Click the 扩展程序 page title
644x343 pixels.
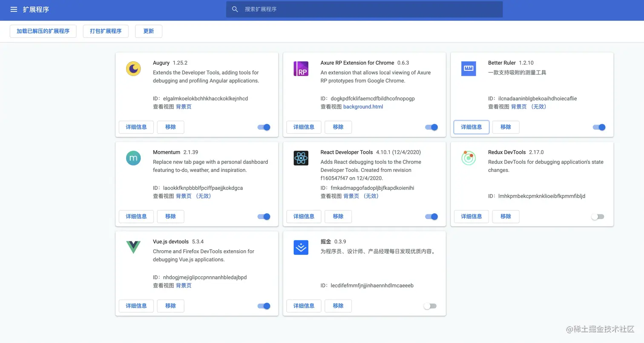(x=36, y=9)
